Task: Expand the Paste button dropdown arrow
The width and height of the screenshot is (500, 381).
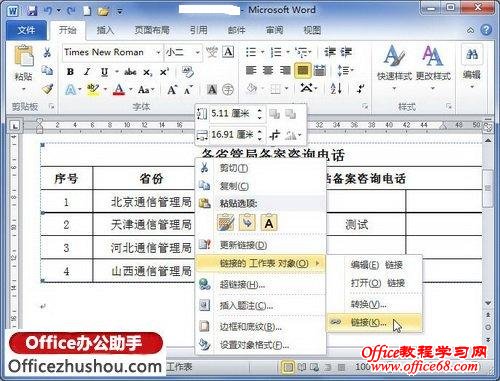Action: [x=23, y=89]
